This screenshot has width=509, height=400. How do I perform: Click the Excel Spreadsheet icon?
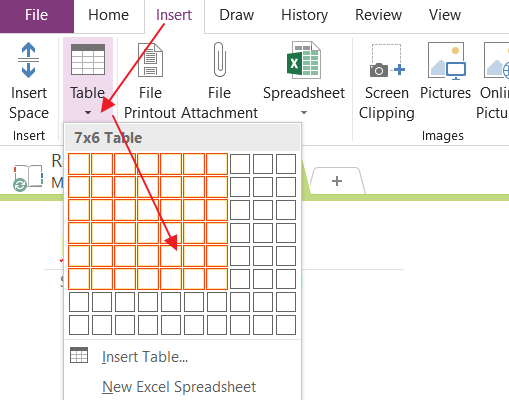point(304,60)
